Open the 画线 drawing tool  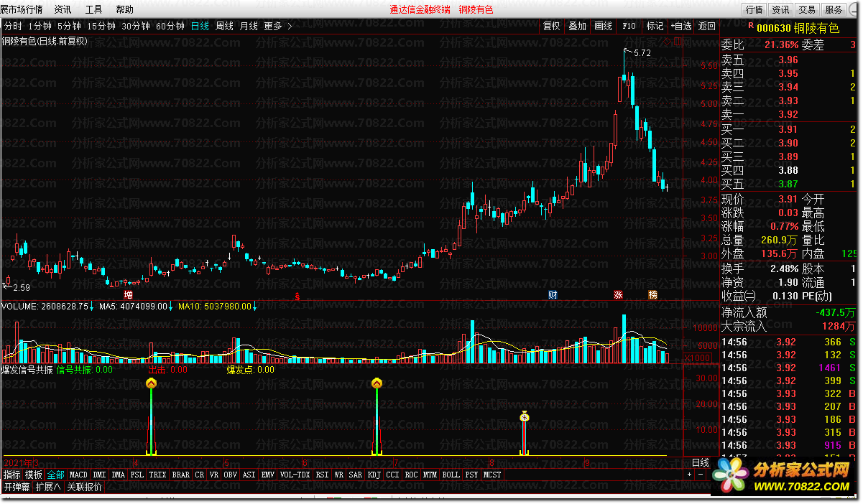click(x=603, y=26)
